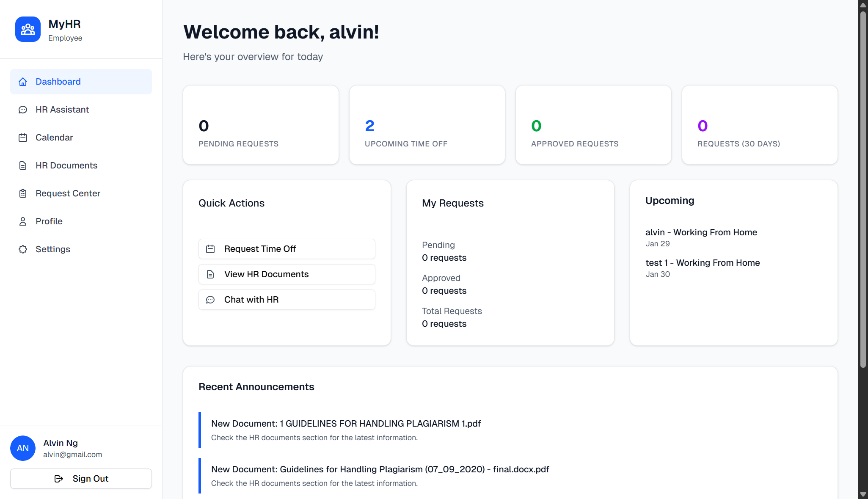Open the plagiarism guidelines 1.pdf announcement

click(x=346, y=424)
